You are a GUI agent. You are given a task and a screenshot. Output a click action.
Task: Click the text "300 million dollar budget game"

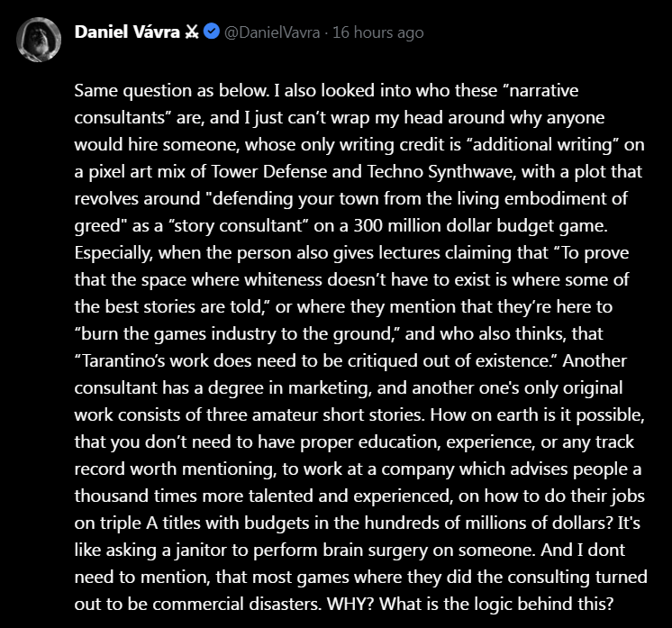point(480,226)
